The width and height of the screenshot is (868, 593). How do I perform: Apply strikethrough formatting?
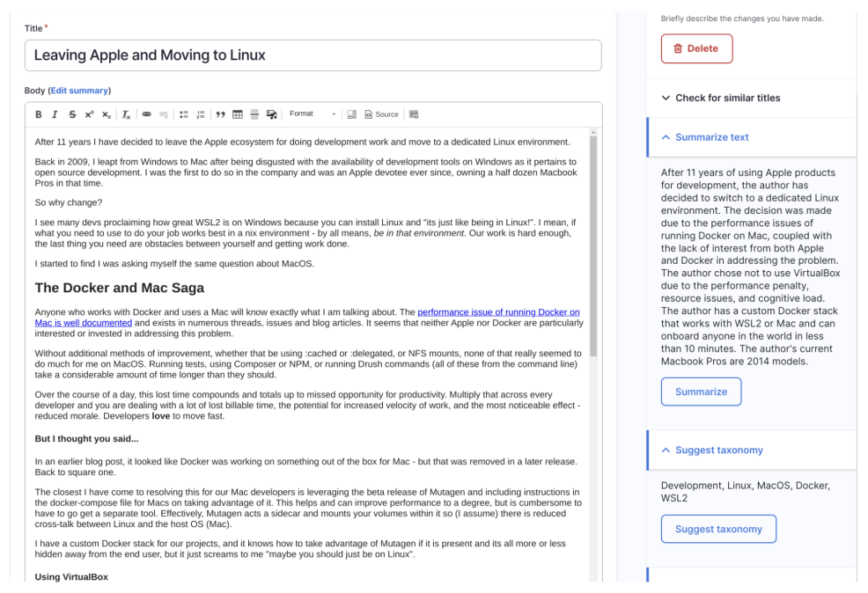click(x=72, y=114)
